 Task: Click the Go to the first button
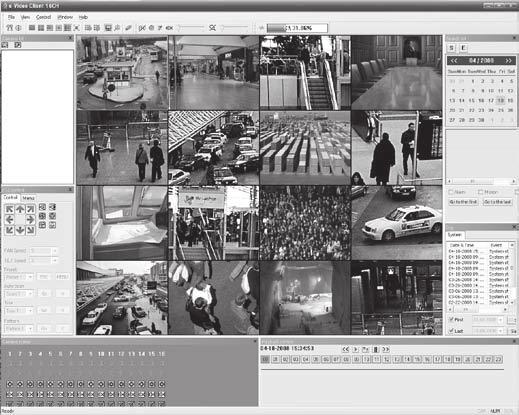tap(464, 202)
